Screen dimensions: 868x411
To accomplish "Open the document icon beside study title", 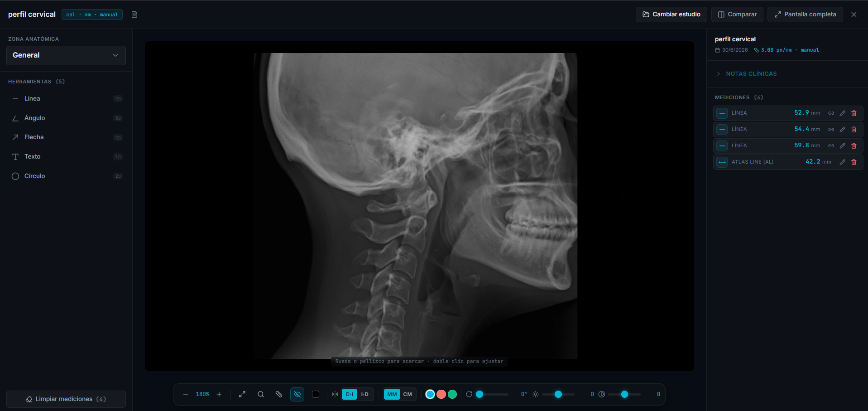I will click(x=134, y=15).
